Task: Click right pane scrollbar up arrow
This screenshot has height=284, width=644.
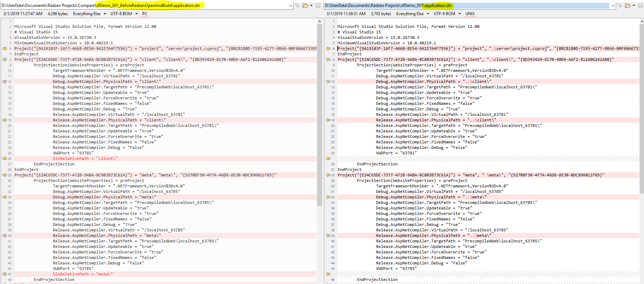Action: point(642,21)
